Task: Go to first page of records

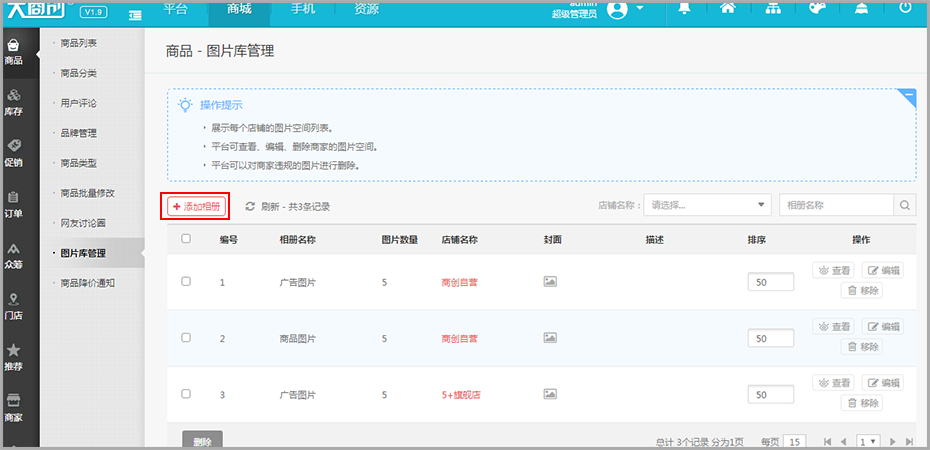Action: click(828, 442)
